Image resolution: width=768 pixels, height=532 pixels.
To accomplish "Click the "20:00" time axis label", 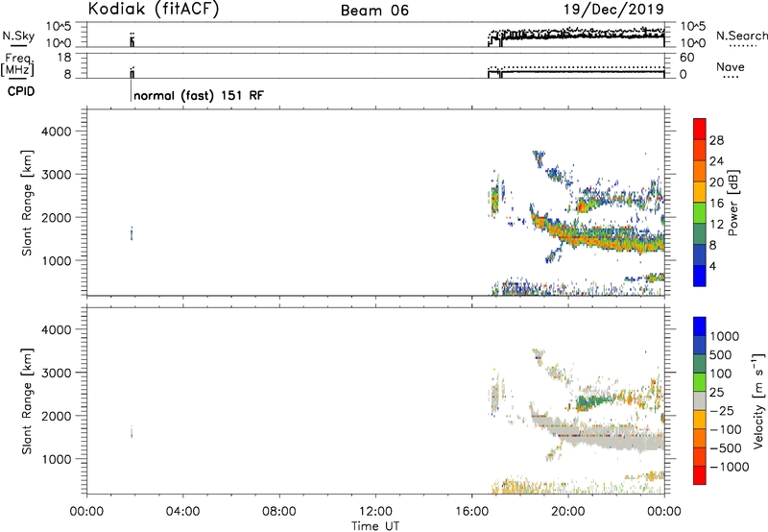I will coord(567,512).
